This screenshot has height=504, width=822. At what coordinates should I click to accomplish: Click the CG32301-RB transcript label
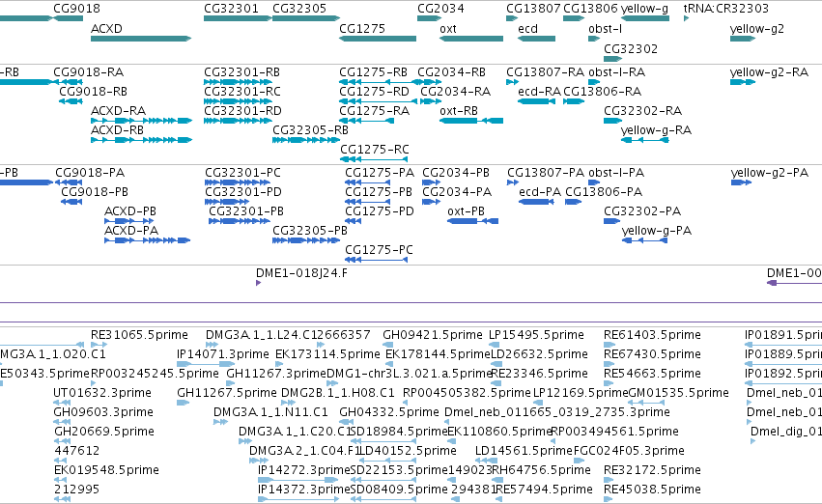tap(242, 72)
